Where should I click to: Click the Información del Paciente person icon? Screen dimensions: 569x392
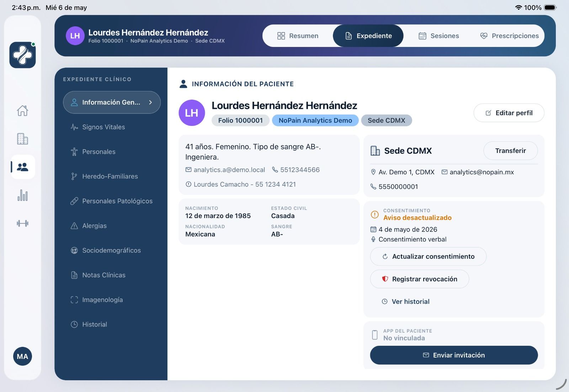(x=183, y=84)
